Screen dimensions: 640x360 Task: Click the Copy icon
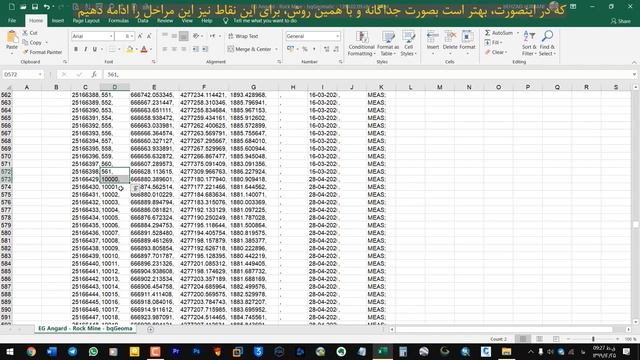coord(25,42)
